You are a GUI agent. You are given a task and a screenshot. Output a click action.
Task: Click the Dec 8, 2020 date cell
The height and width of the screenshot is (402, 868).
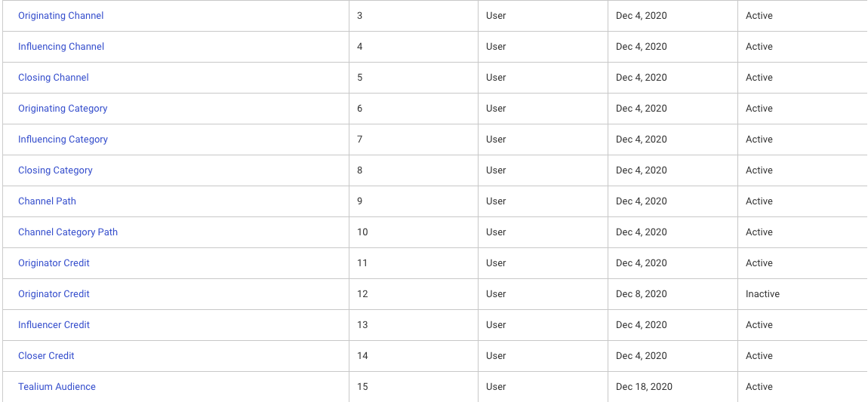pos(641,294)
